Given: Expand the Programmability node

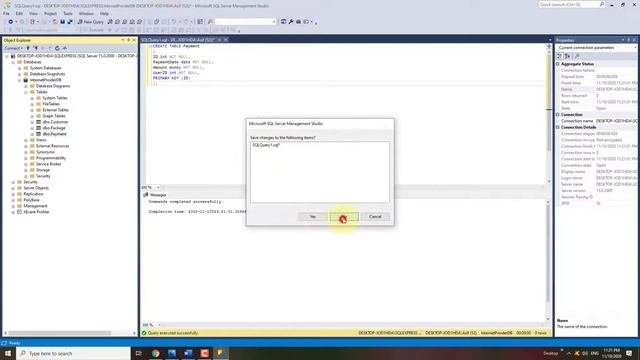Looking at the screenshot, I should 26,158.
